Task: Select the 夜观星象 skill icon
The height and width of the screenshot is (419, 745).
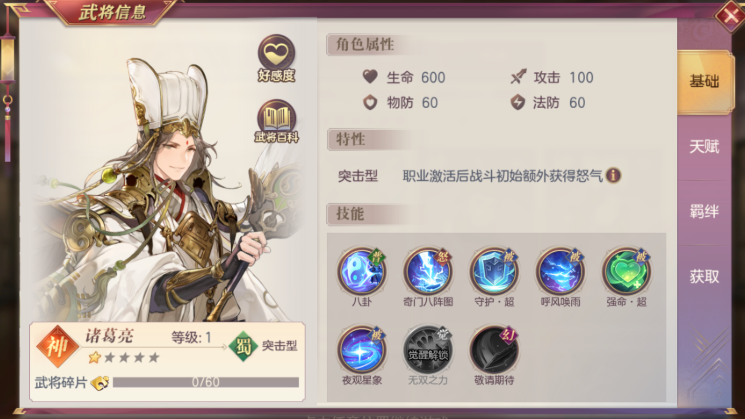Action: (362, 350)
